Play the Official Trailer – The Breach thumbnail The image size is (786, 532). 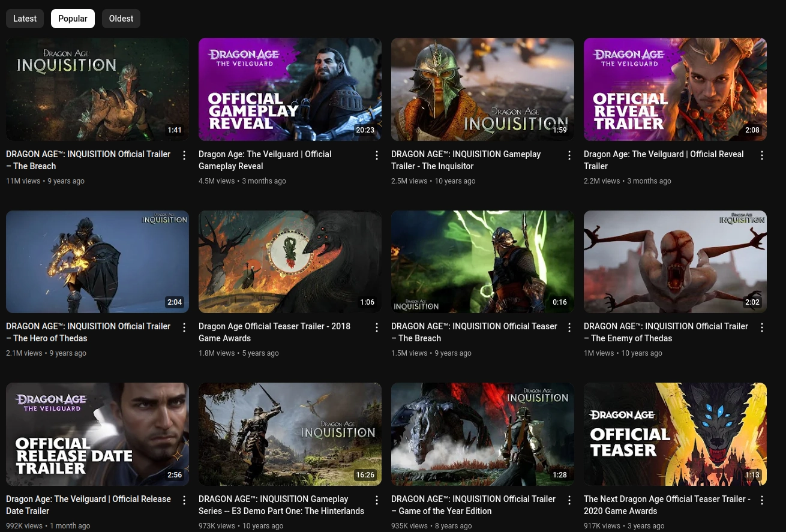coord(97,89)
